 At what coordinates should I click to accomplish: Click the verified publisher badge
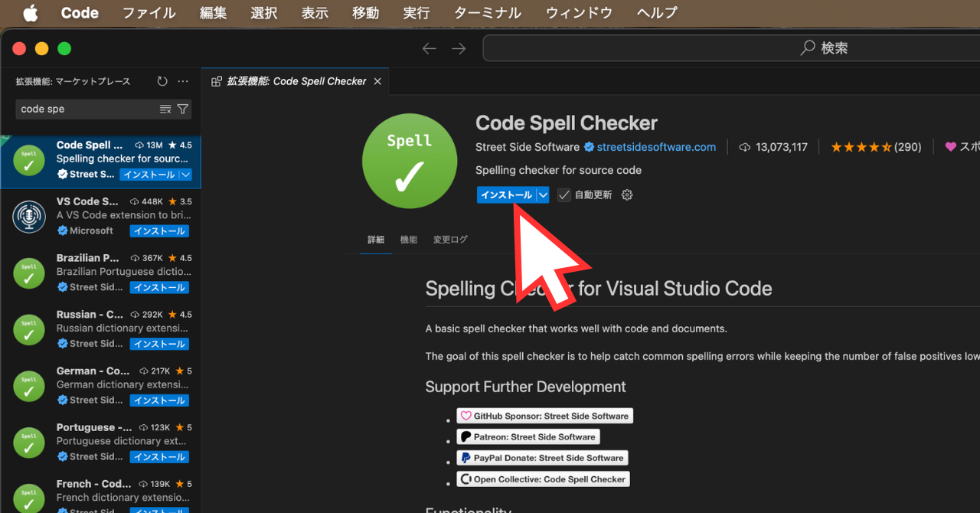click(x=589, y=147)
